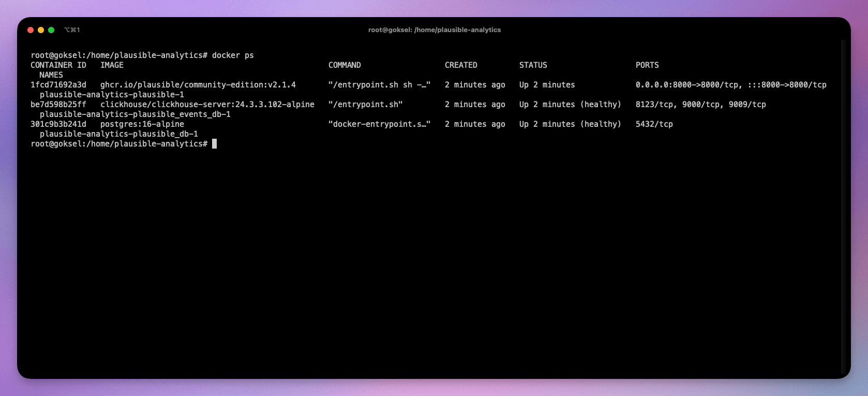Click the 'docker ps' command text

tap(233, 55)
